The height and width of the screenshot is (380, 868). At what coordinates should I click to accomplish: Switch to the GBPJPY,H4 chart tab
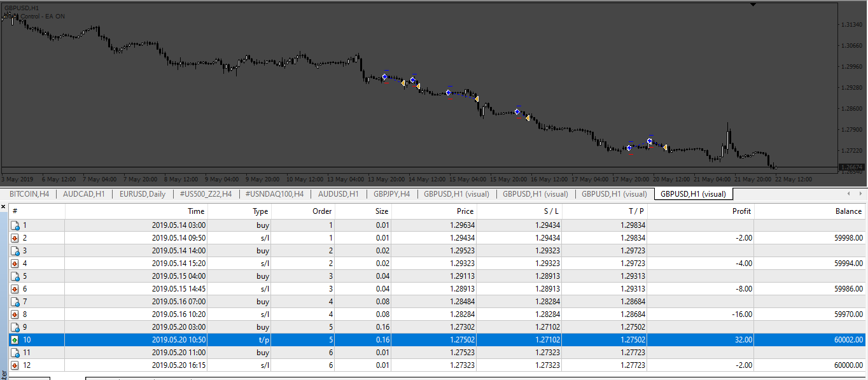[391, 194]
